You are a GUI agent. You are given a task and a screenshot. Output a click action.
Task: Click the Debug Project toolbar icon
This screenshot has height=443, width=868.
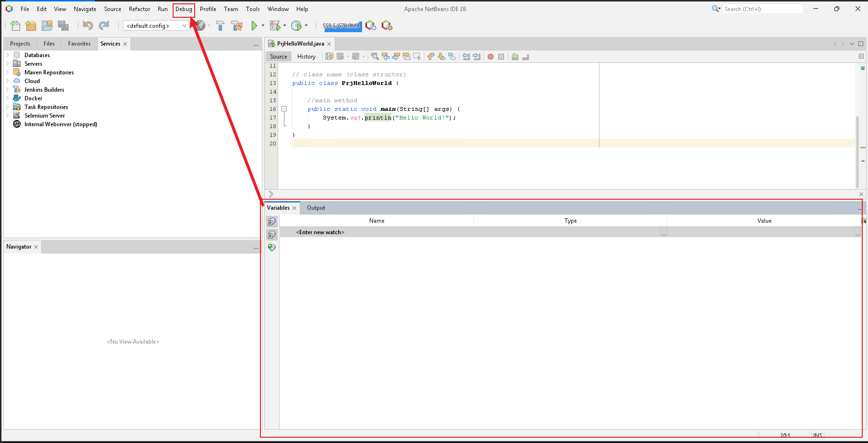click(275, 26)
